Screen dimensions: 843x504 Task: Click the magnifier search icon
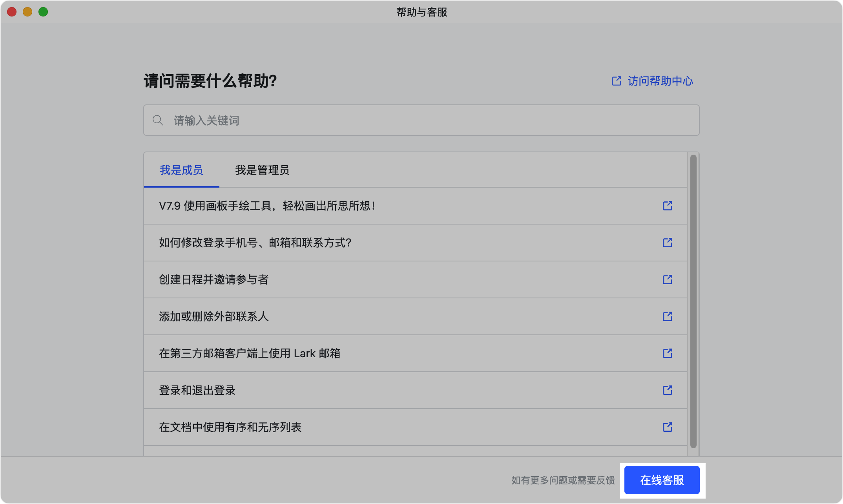click(158, 120)
